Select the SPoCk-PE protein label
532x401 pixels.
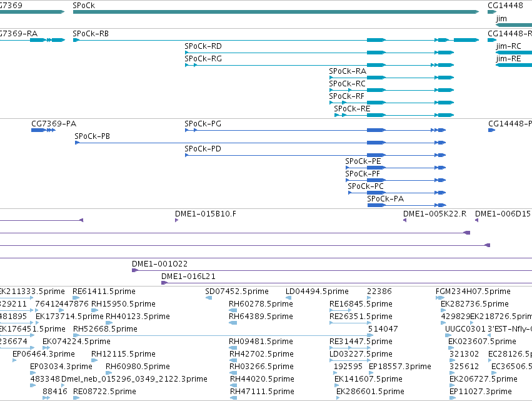pyautogui.click(x=363, y=161)
